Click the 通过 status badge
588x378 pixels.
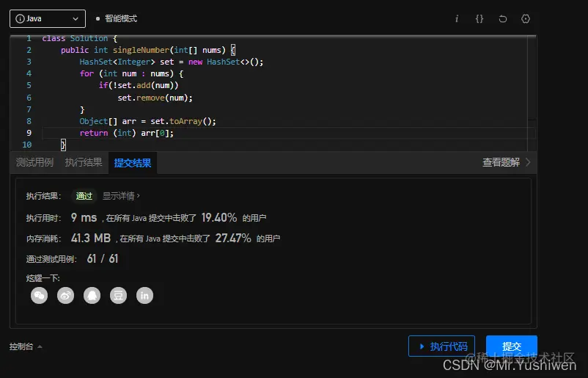[84, 196]
